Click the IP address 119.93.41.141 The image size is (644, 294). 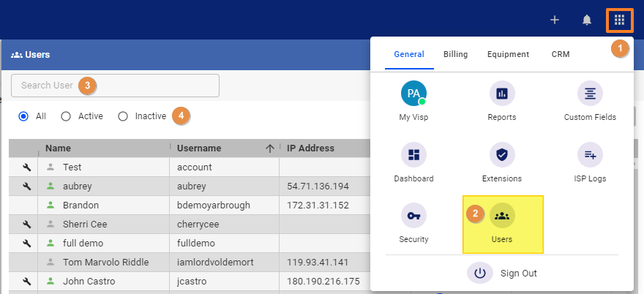pyautogui.click(x=318, y=262)
